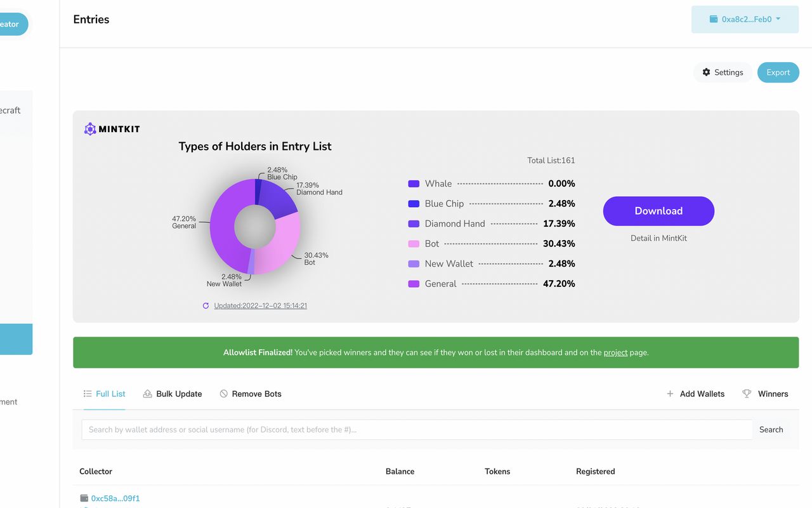Image resolution: width=812 pixels, height=508 pixels.
Task: Click the Export button
Action: [x=778, y=72]
